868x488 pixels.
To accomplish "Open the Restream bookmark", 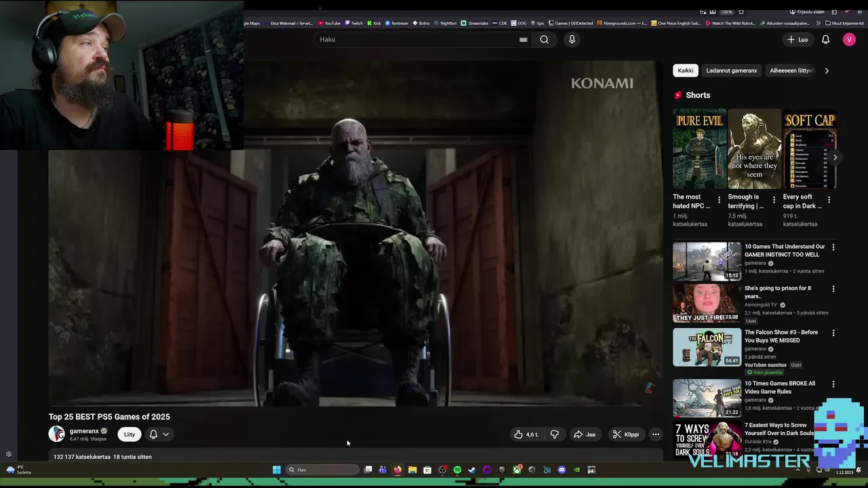I will click(x=397, y=23).
